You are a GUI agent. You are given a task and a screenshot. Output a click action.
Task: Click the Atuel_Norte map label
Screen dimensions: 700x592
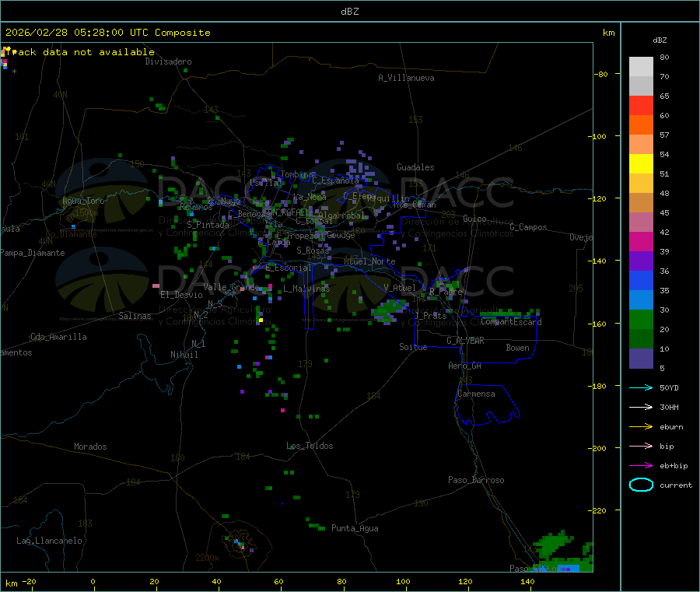pos(369,261)
